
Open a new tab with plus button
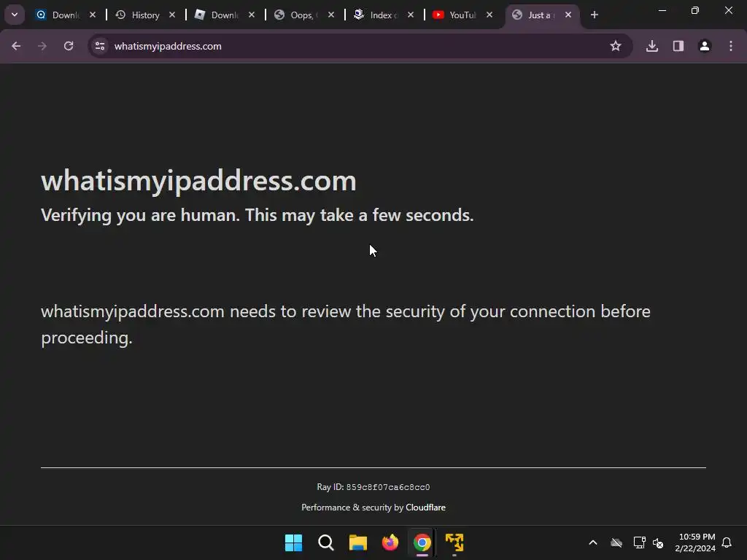[x=594, y=15]
